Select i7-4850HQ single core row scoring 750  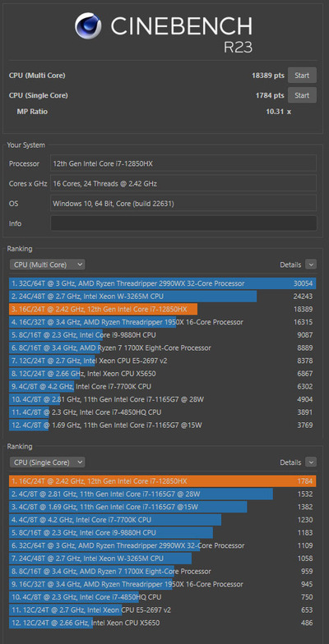pyautogui.click(x=163, y=596)
